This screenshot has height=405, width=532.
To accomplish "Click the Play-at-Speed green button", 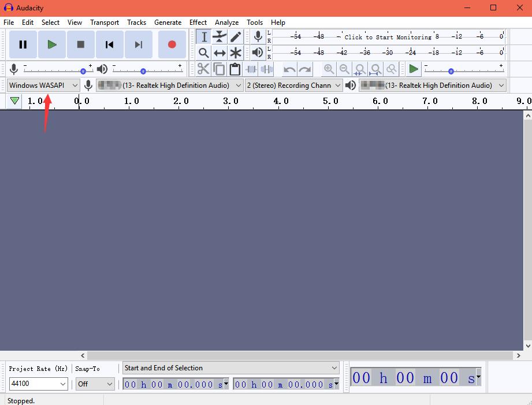I will (414, 69).
